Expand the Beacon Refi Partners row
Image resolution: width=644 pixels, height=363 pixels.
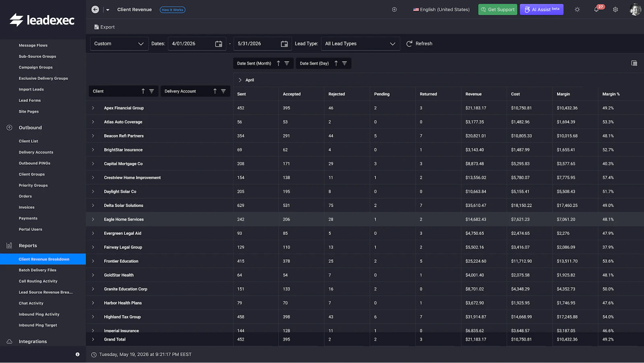[93, 136]
